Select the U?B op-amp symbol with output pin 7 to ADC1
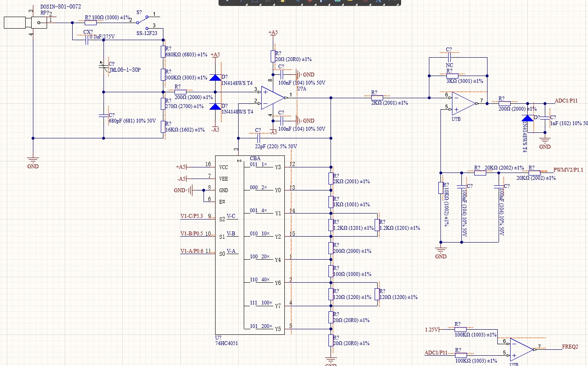Image resolution: width=588 pixels, height=366 pixels. coord(464,103)
